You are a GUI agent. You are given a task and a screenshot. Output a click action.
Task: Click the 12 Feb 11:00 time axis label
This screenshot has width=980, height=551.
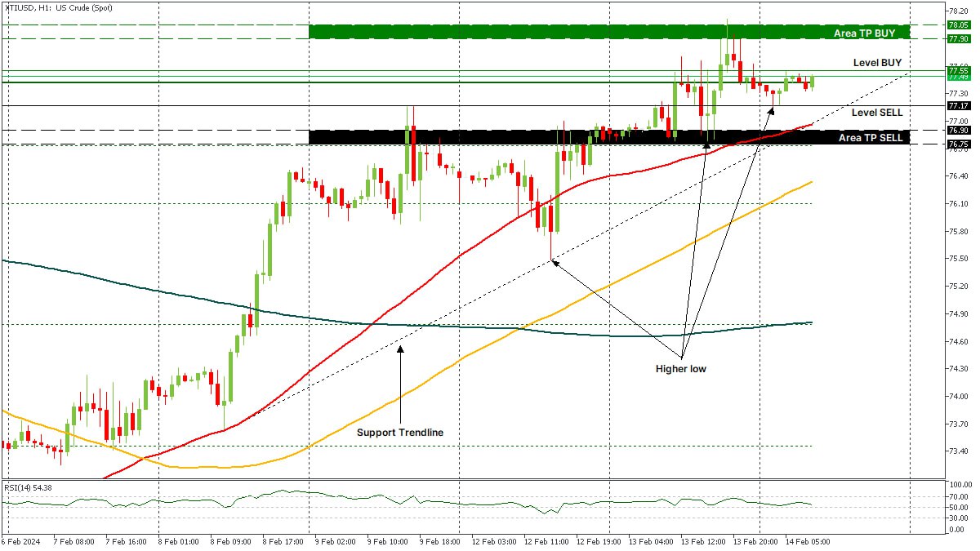tap(547, 541)
